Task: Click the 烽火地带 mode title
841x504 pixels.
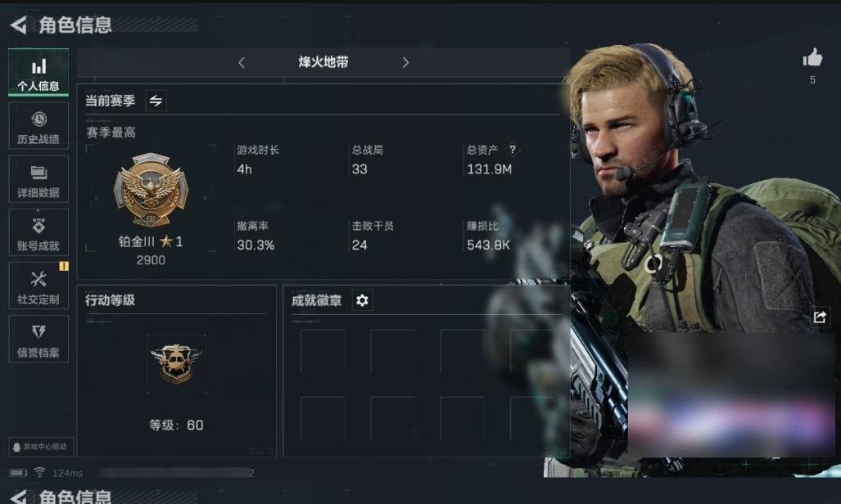Action: 323,62
